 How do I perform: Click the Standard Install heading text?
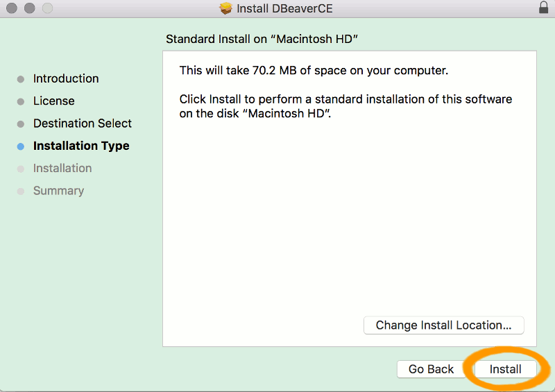pos(262,39)
